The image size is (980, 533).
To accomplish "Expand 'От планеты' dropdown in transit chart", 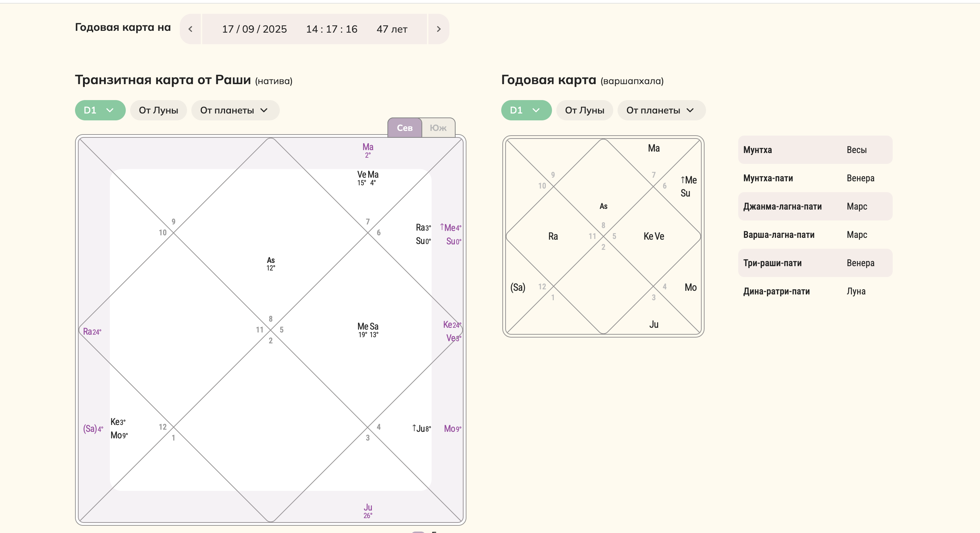I will [235, 110].
